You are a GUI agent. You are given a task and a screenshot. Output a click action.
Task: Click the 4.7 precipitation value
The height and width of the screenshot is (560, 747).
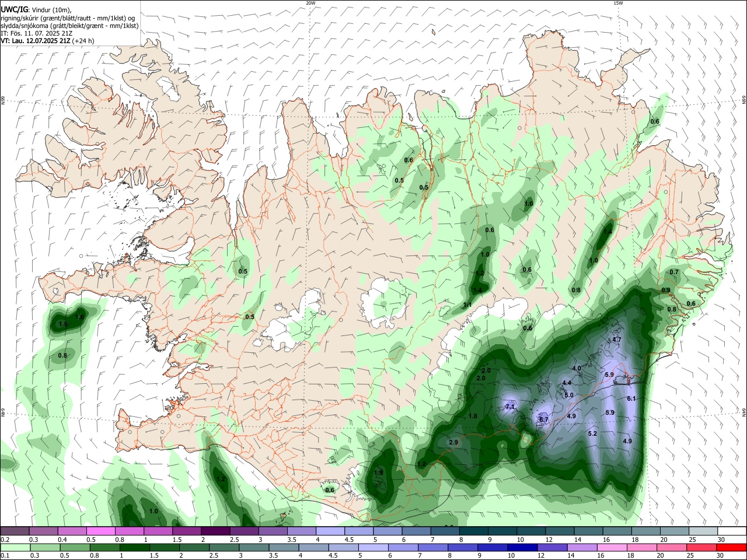click(616, 339)
